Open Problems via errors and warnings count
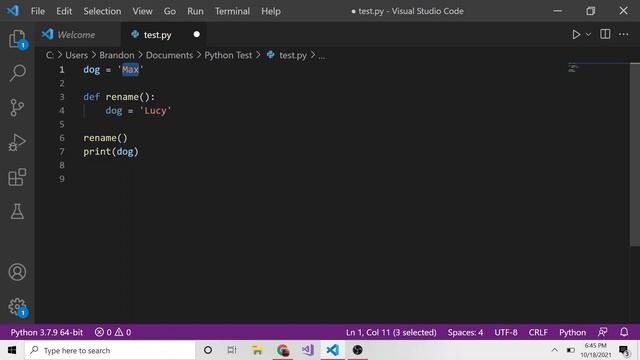640x360 pixels. tap(113, 332)
